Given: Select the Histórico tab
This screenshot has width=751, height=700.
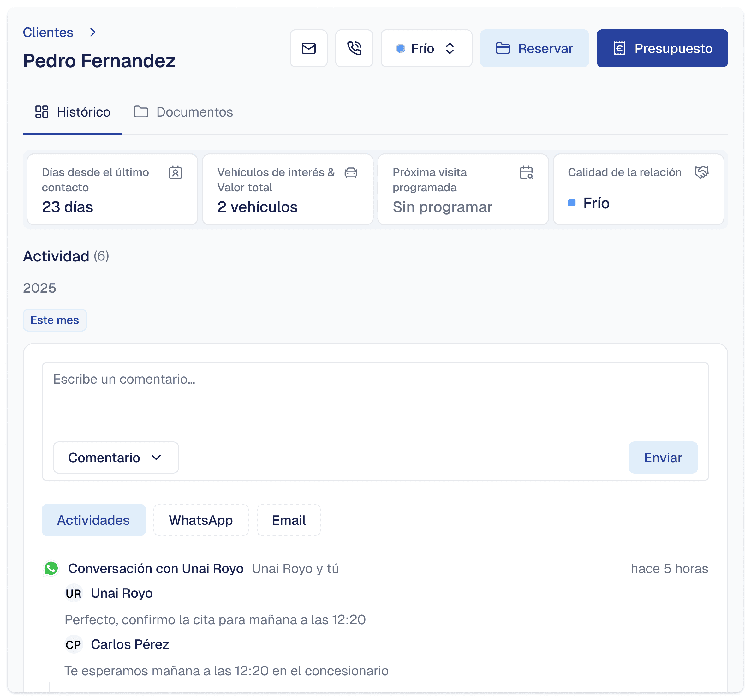Looking at the screenshot, I should click(73, 112).
